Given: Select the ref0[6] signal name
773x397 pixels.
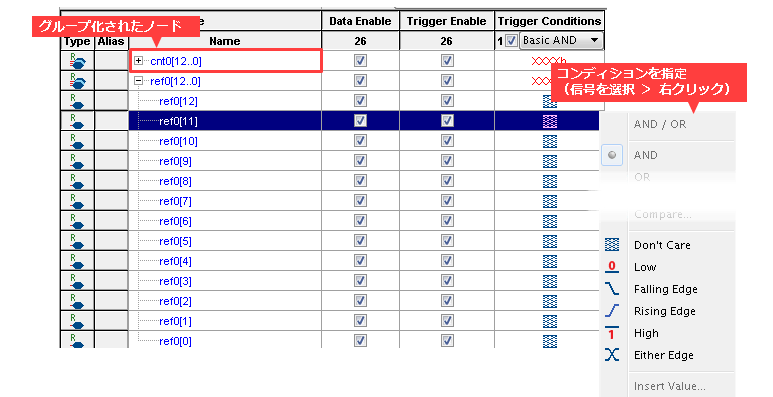Looking at the screenshot, I should click(176, 221).
